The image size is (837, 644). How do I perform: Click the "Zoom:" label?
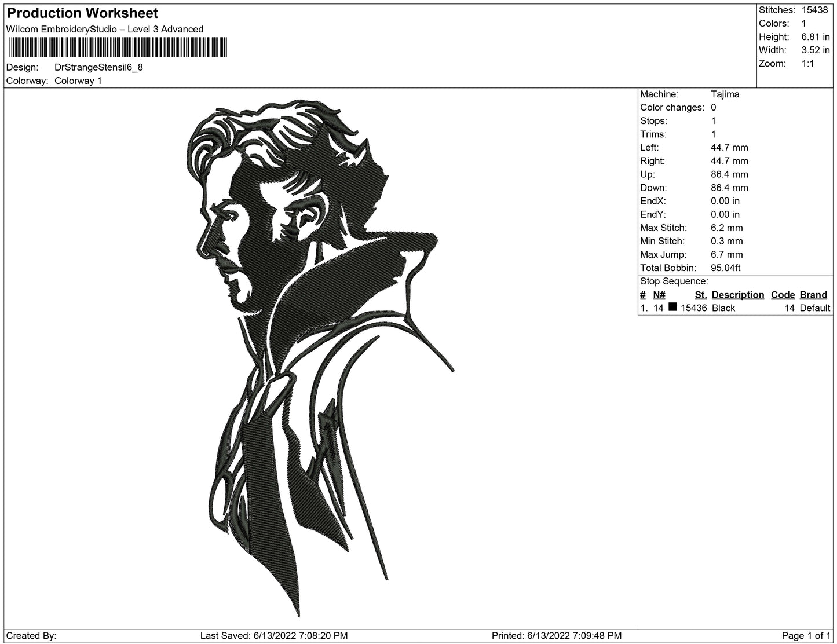[x=772, y=64]
